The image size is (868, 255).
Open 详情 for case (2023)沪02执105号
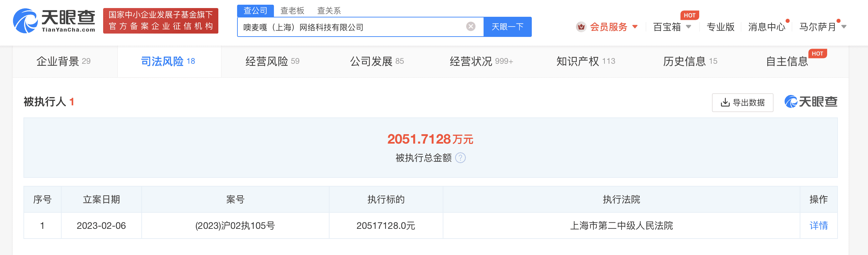pos(818,225)
